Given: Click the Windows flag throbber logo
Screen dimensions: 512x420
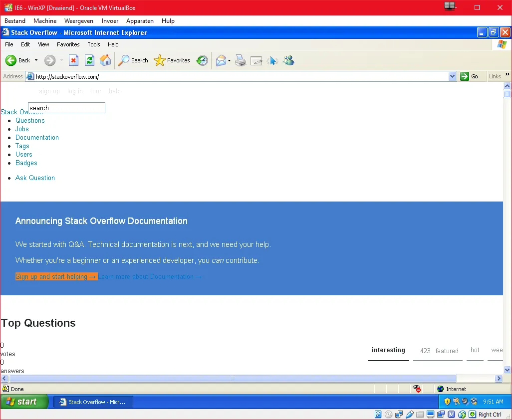Looking at the screenshot, I should tap(502, 44).
